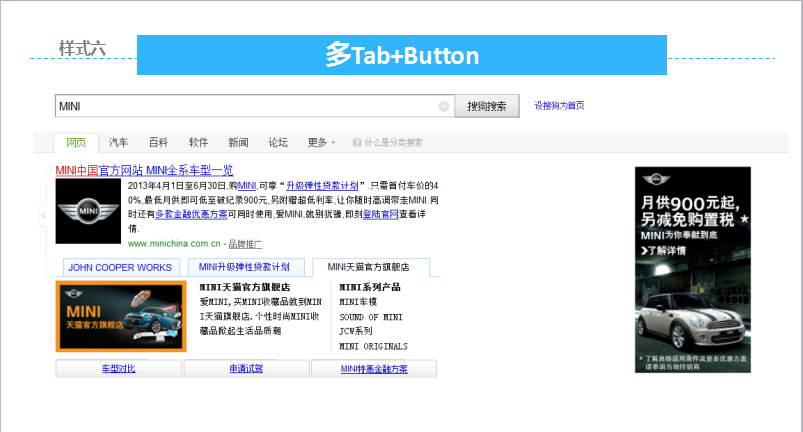
Task: Click the 车型对比 button
Action: 118,369
